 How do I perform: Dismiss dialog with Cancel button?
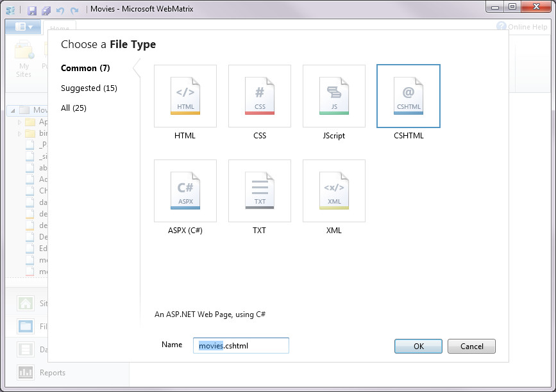pos(471,346)
